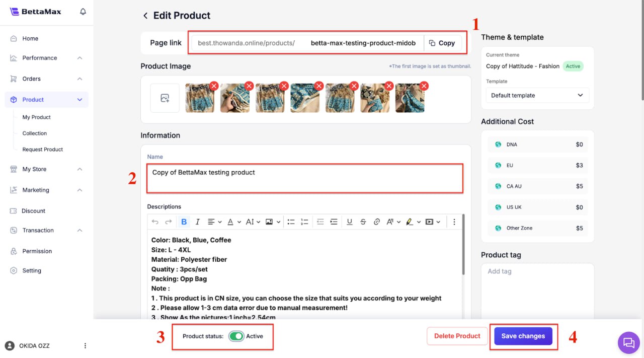Image resolution: width=644 pixels, height=358 pixels.
Task: Apply strikethrough in the description toolbar
Action: tap(363, 222)
